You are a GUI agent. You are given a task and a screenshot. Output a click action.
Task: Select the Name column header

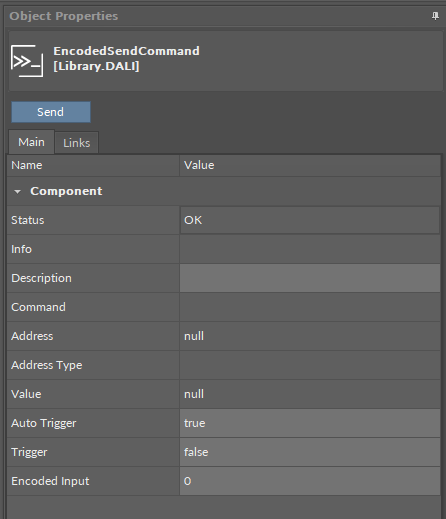pos(93,165)
